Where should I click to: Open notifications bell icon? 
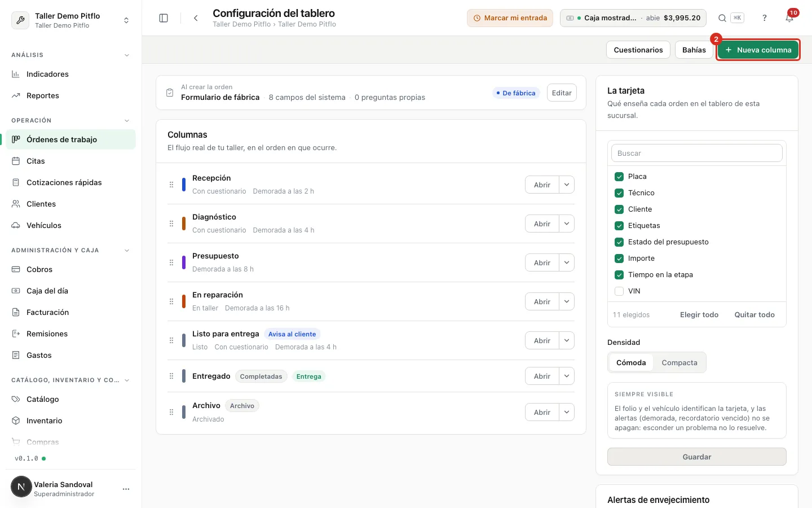tap(789, 18)
